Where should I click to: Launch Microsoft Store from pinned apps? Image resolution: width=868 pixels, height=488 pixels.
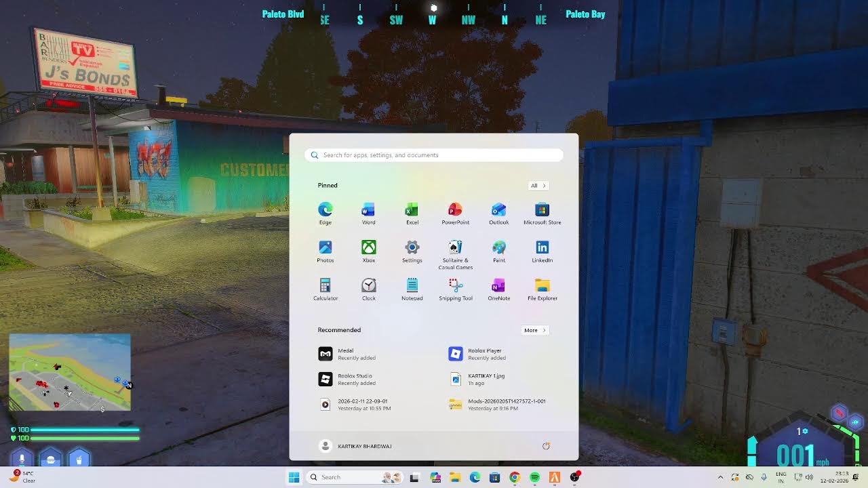(542, 213)
